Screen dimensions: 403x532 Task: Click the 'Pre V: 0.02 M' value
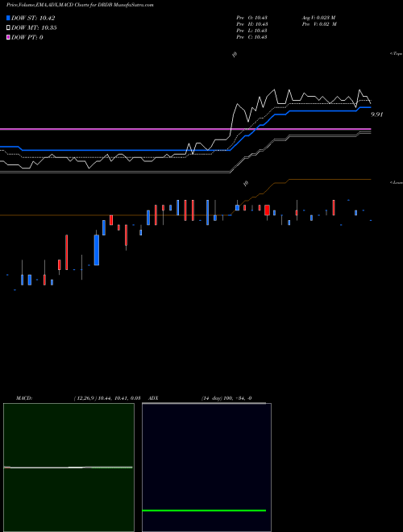(319, 24)
